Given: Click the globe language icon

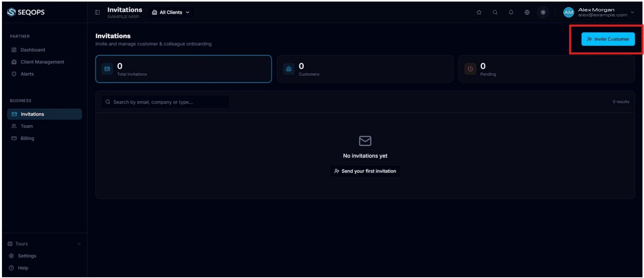Looking at the screenshot, I should click(x=527, y=13).
